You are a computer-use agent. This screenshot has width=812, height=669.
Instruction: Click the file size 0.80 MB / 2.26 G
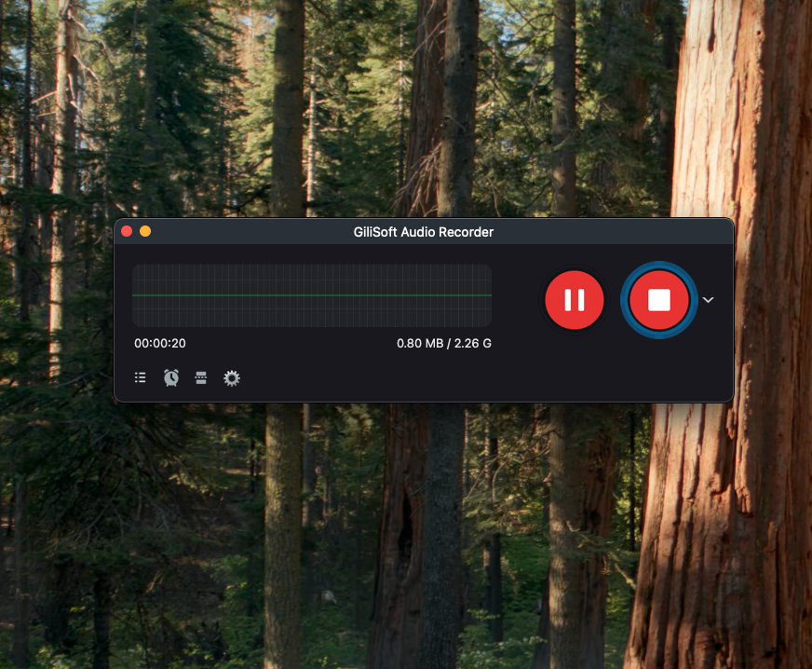pyautogui.click(x=444, y=344)
